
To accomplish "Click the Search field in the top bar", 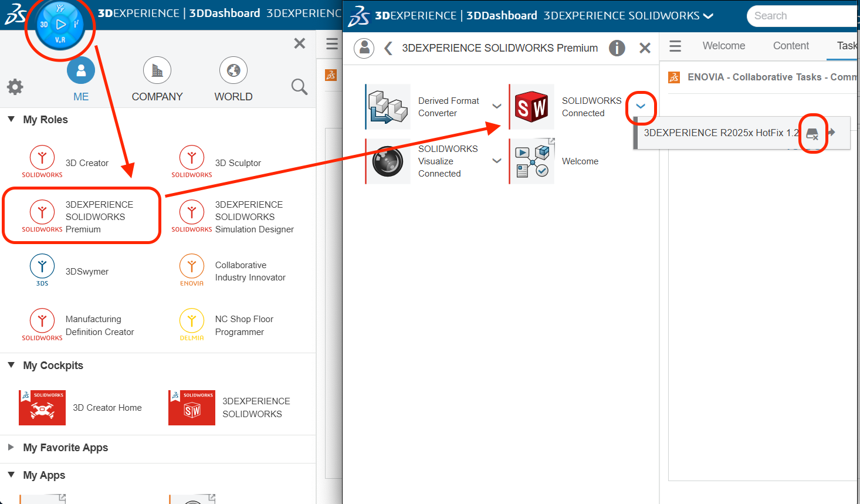I will [803, 16].
